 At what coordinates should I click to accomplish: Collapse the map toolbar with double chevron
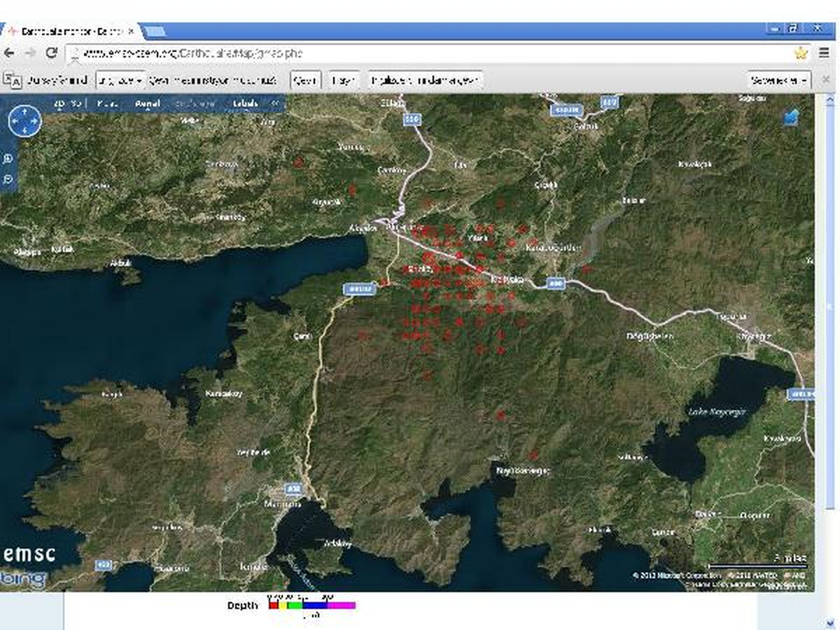coord(275,104)
